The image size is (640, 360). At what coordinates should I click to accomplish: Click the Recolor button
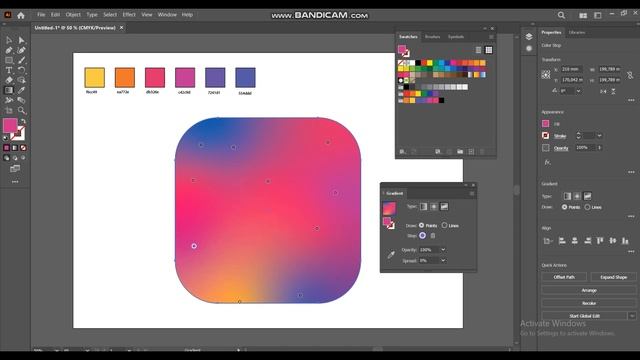[x=589, y=303]
